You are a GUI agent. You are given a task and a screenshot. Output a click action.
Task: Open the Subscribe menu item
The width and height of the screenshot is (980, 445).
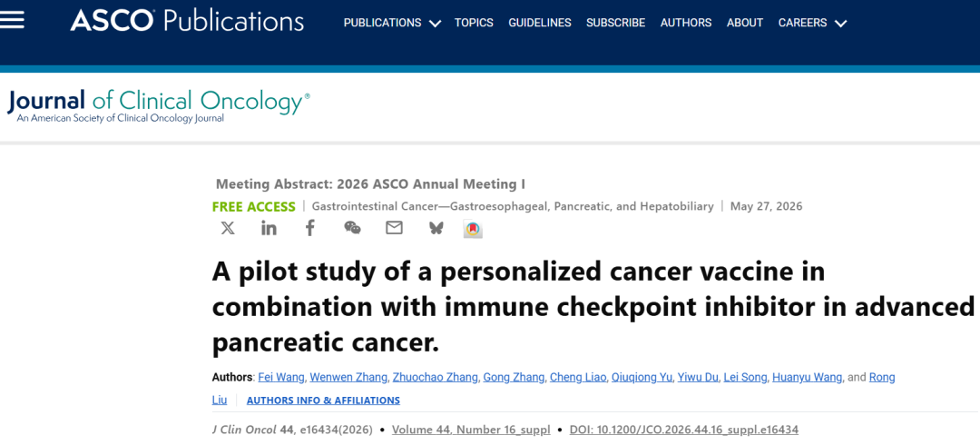click(615, 23)
